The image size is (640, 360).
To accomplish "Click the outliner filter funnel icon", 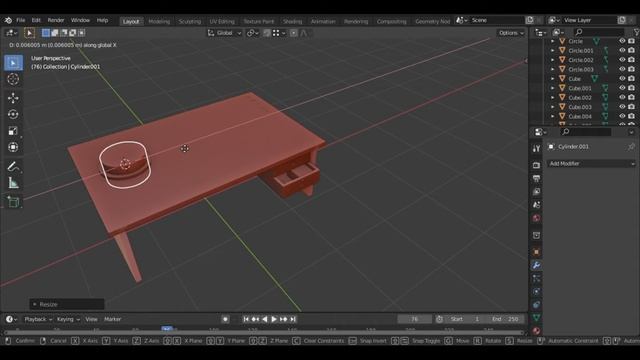I will (636, 32).
